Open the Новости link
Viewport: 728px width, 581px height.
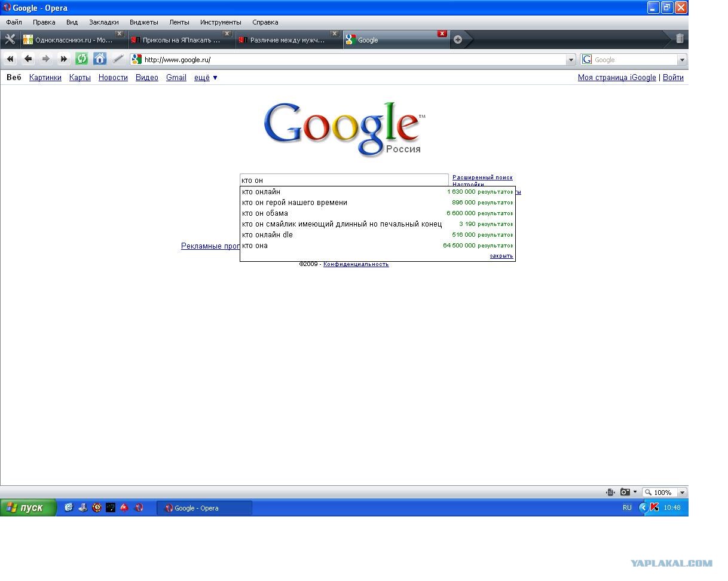[113, 77]
